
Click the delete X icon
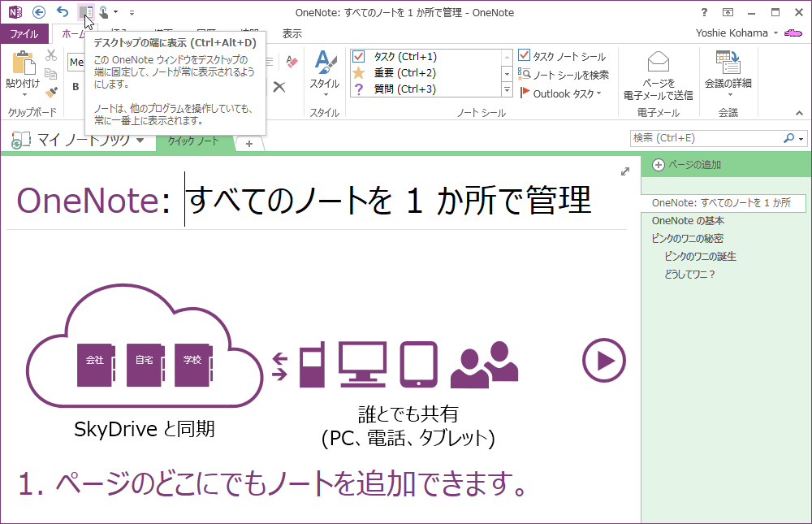tap(279, 87)
